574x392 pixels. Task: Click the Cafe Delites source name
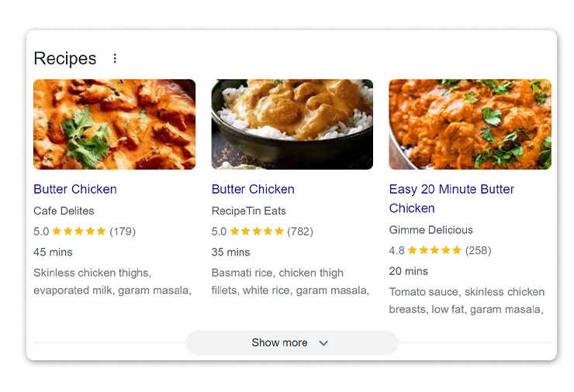tap(65, 211)
